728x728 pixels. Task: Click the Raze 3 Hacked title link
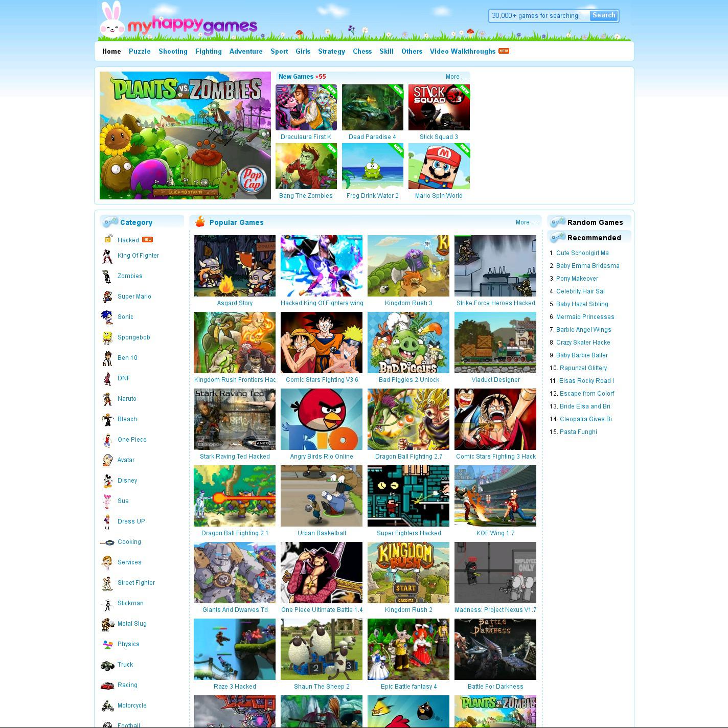235,687
